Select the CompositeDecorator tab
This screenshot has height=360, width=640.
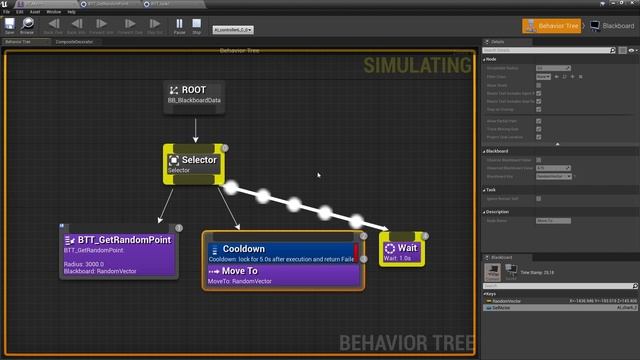click(x=74, y=42)
